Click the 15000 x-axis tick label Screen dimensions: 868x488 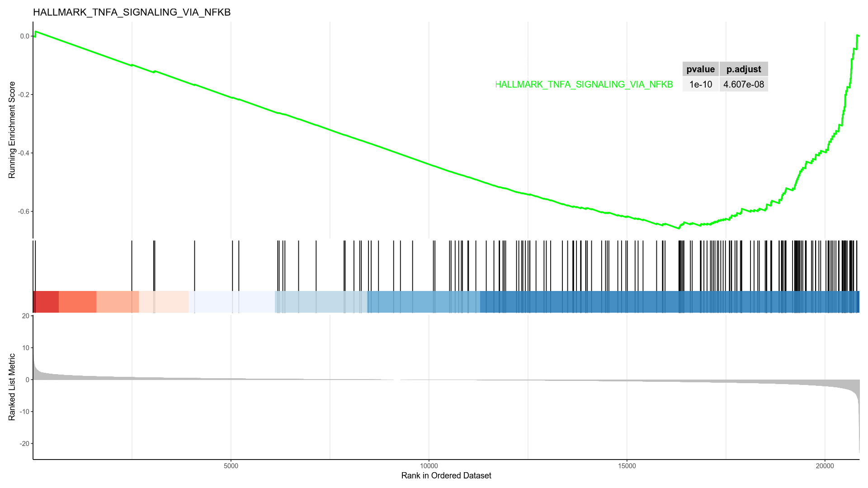click(x=627, y=466)
